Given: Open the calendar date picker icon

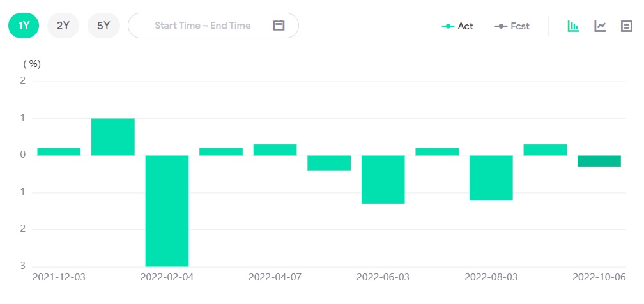Looking at the screenshot, I should 279,26.
